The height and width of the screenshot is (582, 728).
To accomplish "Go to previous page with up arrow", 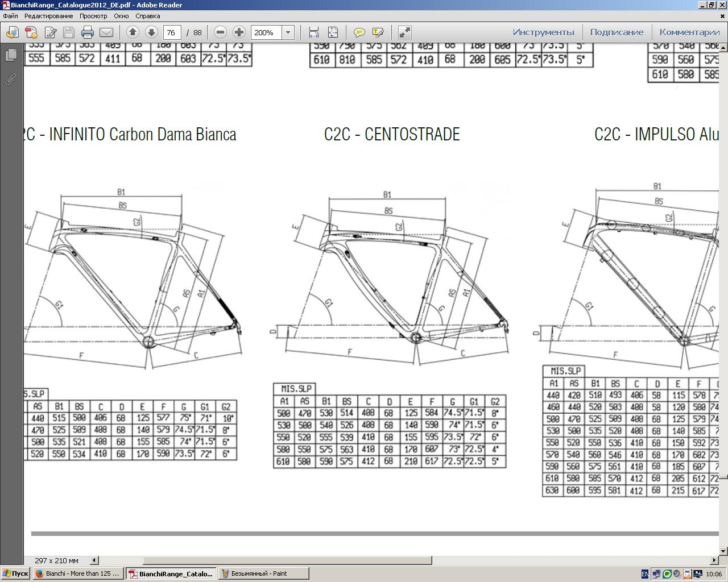I will coord(133,32).
